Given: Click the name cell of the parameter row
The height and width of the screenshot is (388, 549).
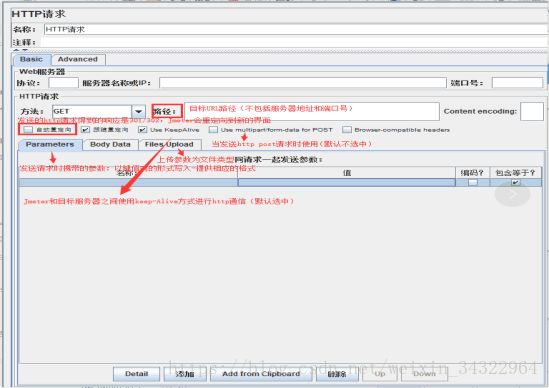Looking at the screenshot, I should (x=128, y=182).
